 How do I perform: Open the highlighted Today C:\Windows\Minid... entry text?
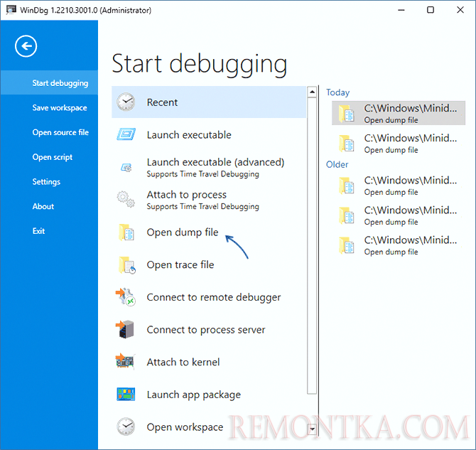pos(411,108)
